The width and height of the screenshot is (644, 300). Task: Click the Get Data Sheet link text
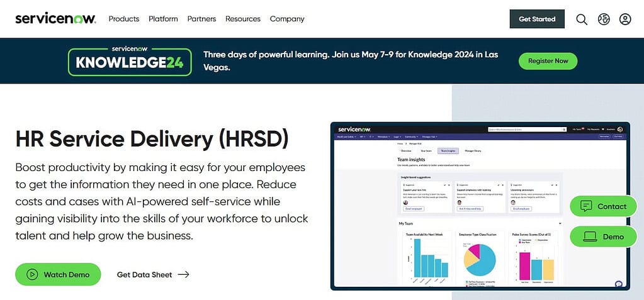pos(145,275)
